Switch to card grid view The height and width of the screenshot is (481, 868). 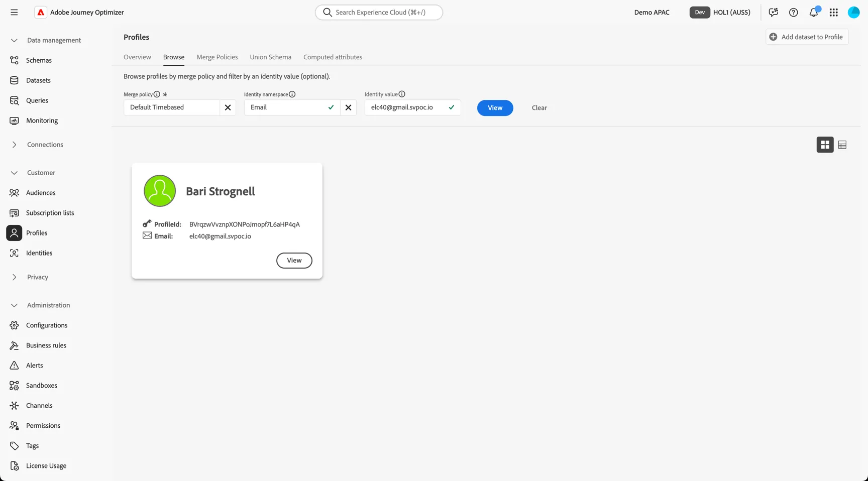pyautogui.click(x=825, y=145)
